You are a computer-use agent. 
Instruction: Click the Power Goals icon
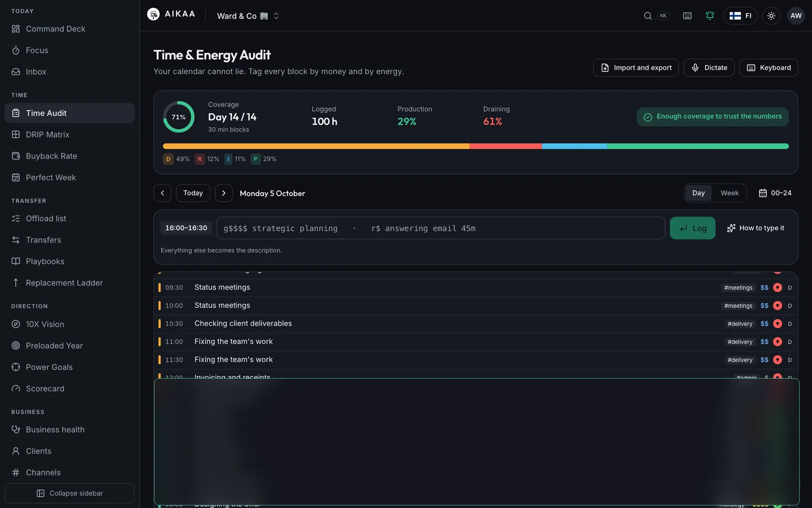(x=16, y=367)
